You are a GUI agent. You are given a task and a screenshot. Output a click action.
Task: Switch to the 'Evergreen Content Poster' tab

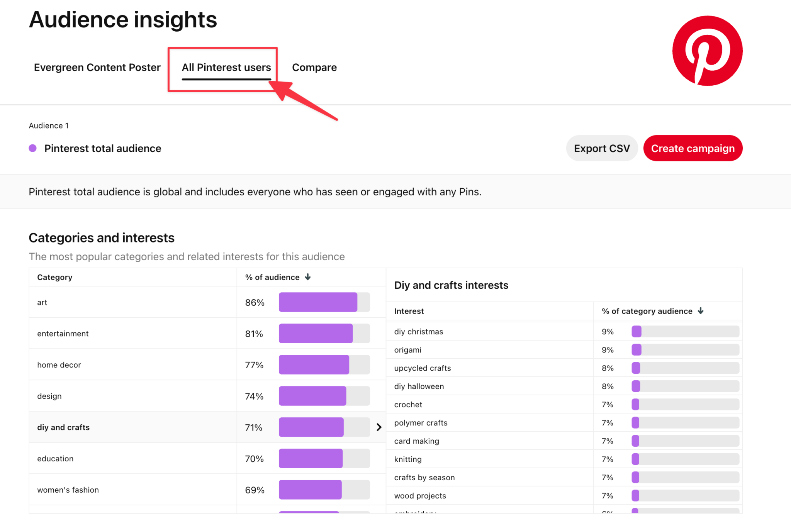click(97, 67)
